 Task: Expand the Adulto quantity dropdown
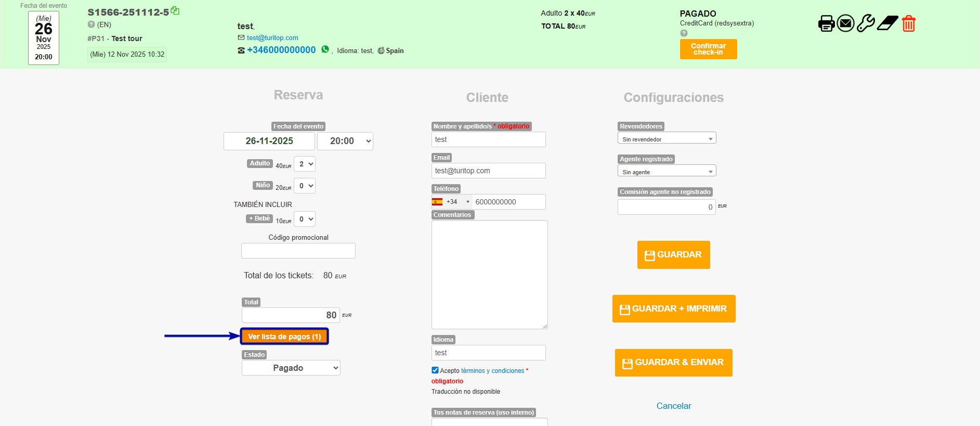pyautogui.click(x=305, y=164)
